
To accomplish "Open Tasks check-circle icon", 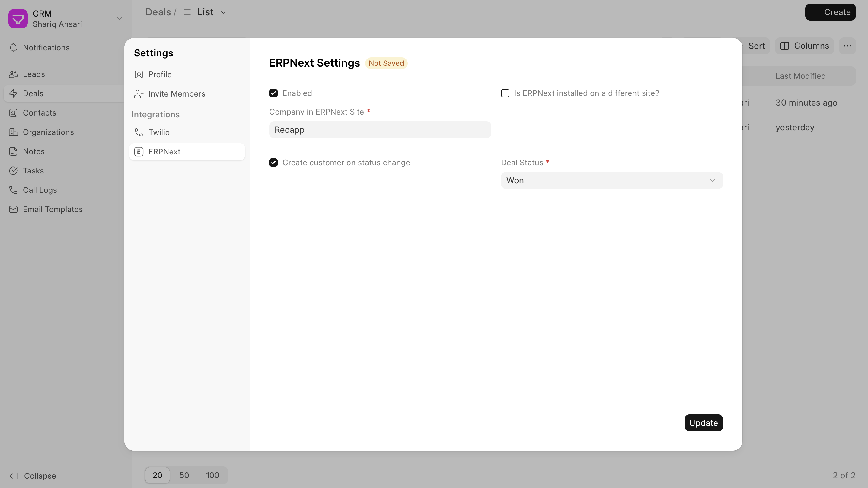I will (x=13, y=171).
